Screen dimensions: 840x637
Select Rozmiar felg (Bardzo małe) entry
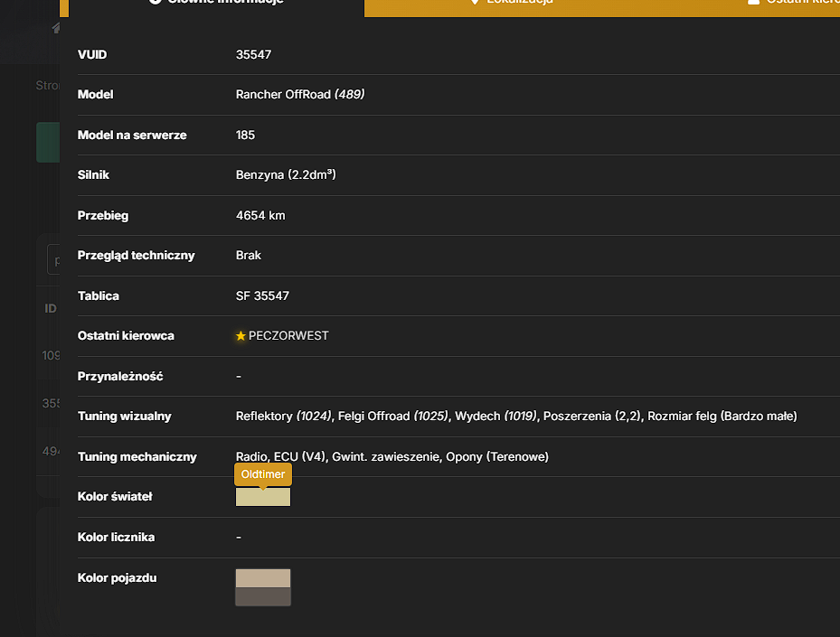point(722,416)
